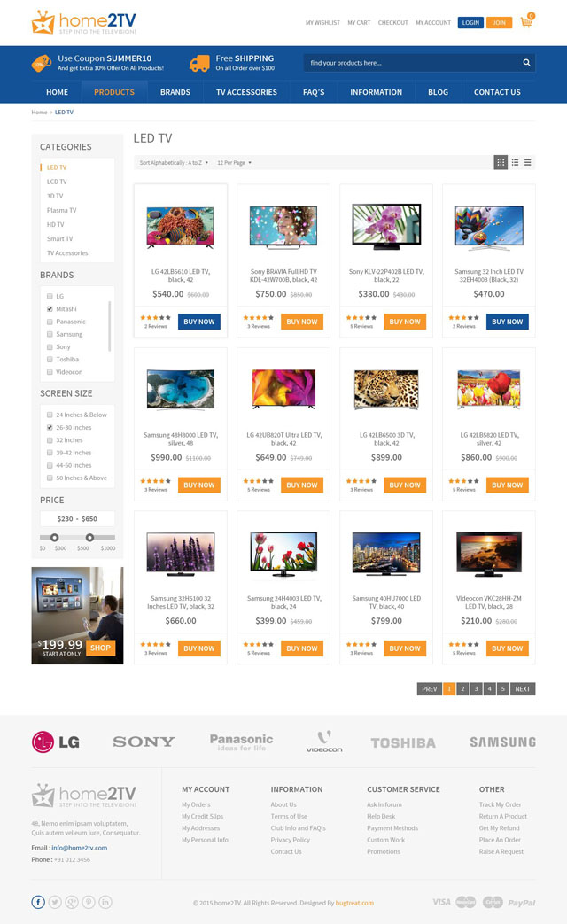Switch to grid view icon
The image size is (567, 924).
tap(501, 163)
